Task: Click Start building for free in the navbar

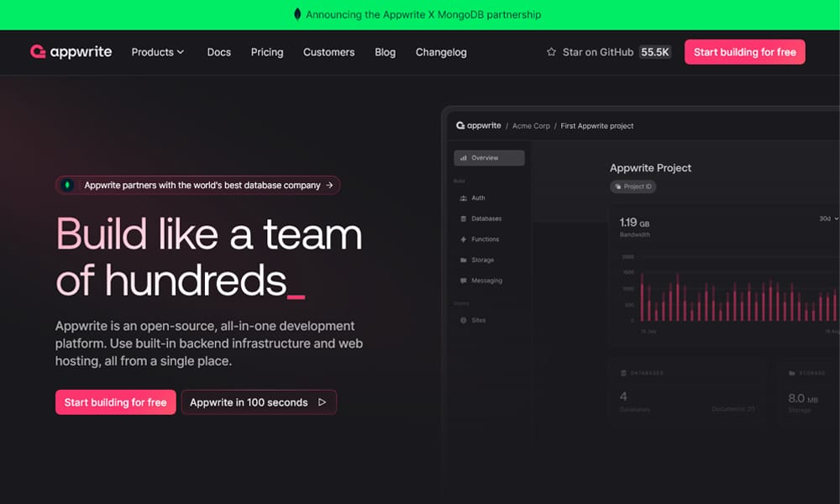Action: pos(744,52)
